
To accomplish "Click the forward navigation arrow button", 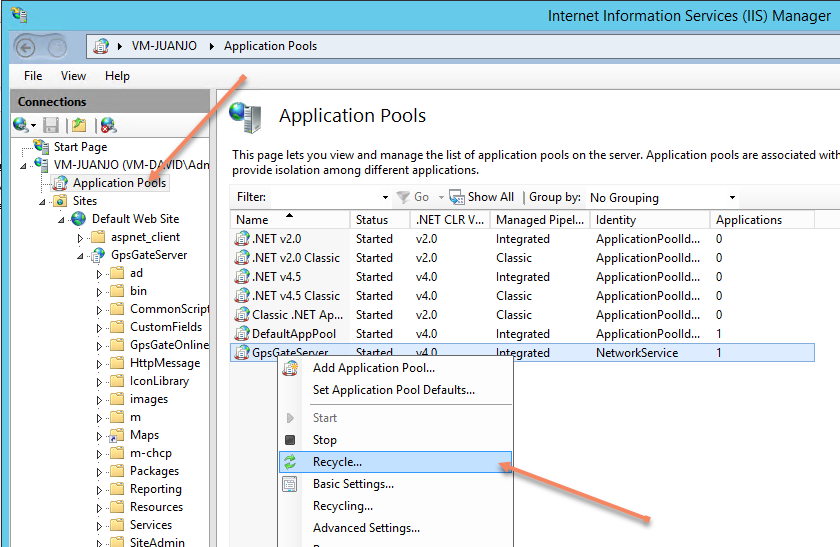I will point(57,48).
